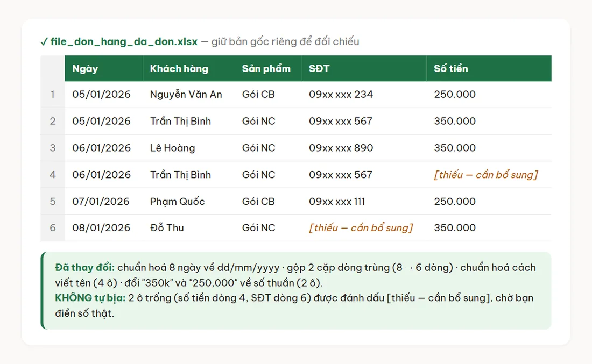This screenshot has height=364, width=592.
Task: Select the phone number 09xx xxx 234
Action: coord(341,94)
